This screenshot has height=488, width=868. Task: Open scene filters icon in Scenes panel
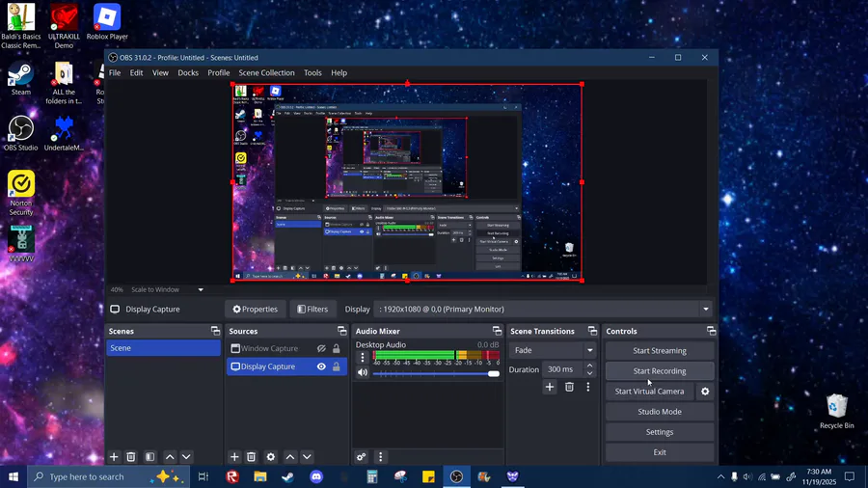coord(150,457)
